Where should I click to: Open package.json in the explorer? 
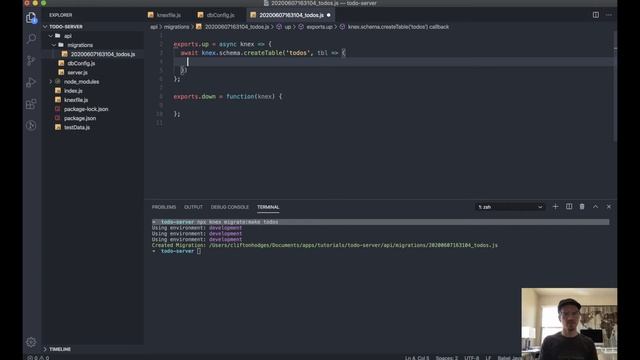pyautogui.click(x=80, y=118)
